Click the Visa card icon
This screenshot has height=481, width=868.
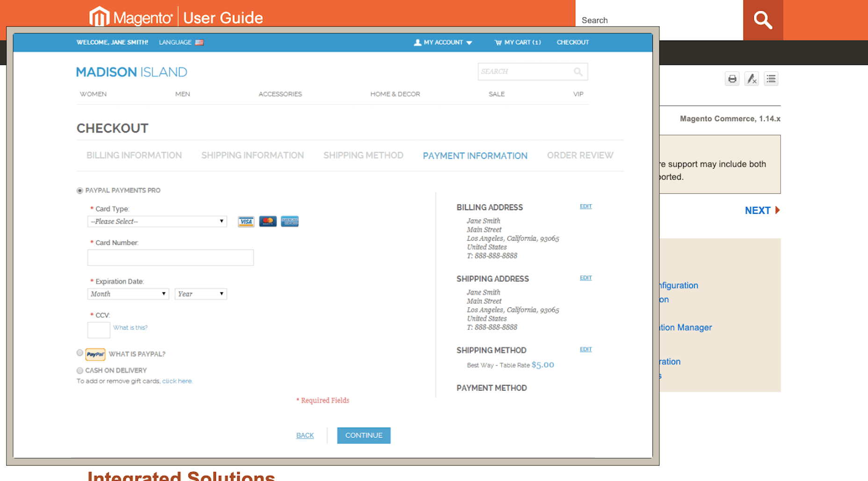[246, 221]
